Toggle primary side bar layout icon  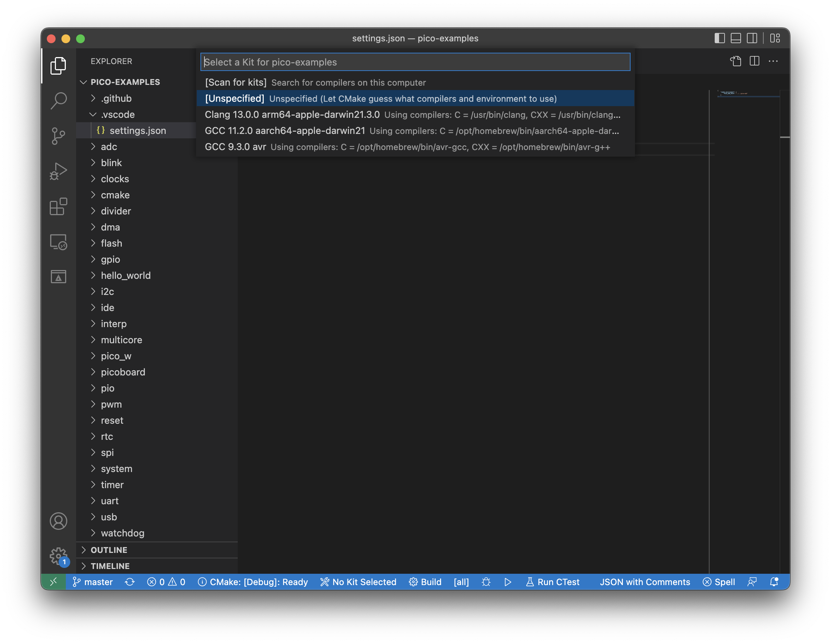click(x=719, y=38)
